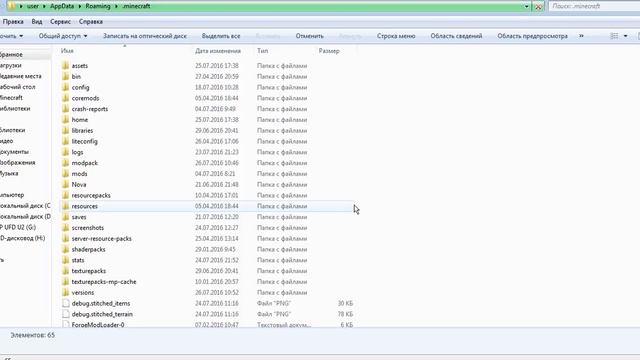This screenshot has width=640, height=360.
Task: Select the shaderpacks folder icon
Action: tap(65, 249)
